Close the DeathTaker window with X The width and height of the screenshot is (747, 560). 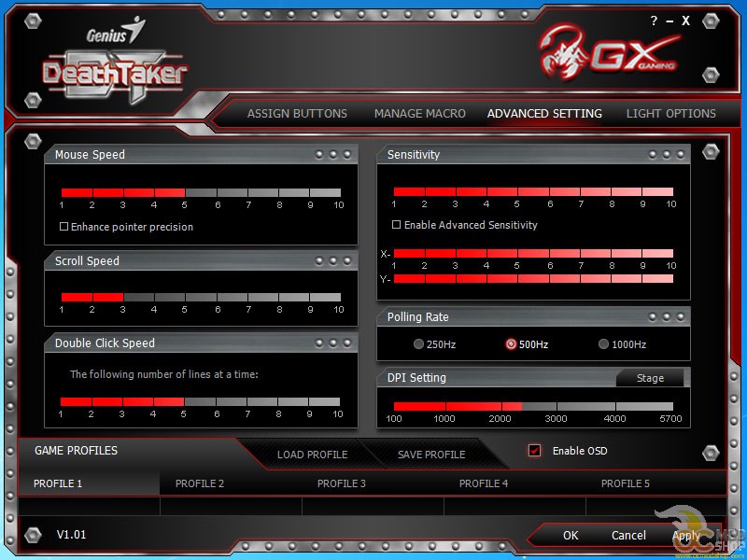click(x=685, y=21)
